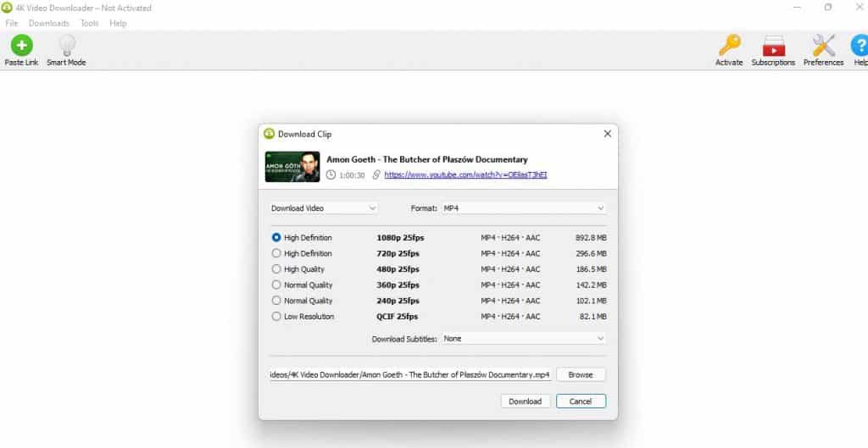
Task: Open the Help menu
Action: pyautogui.click(x=118, y=23)
